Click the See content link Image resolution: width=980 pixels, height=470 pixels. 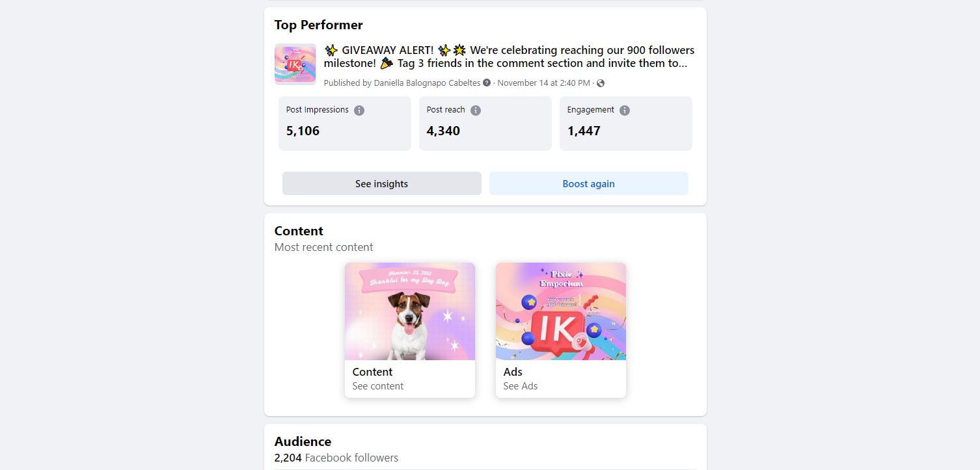click(378, 386)
